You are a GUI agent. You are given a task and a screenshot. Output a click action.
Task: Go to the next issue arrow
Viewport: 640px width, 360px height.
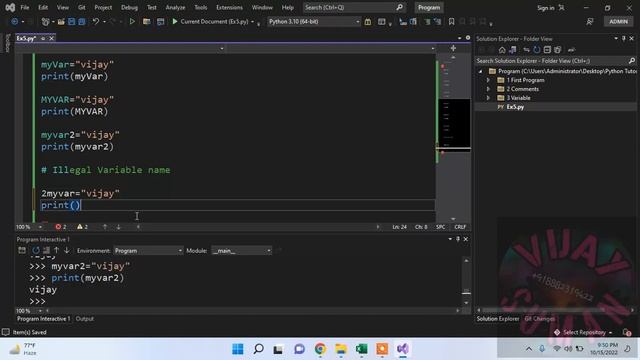118,227
